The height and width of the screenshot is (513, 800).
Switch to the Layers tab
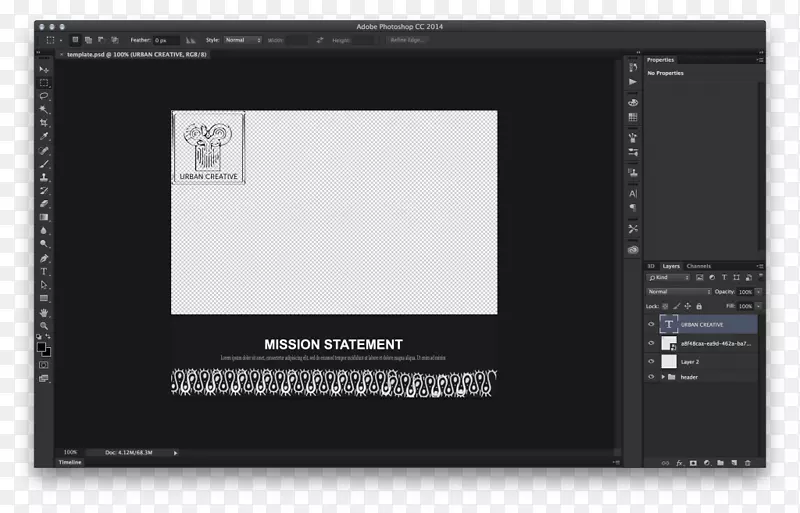(671, 266)
